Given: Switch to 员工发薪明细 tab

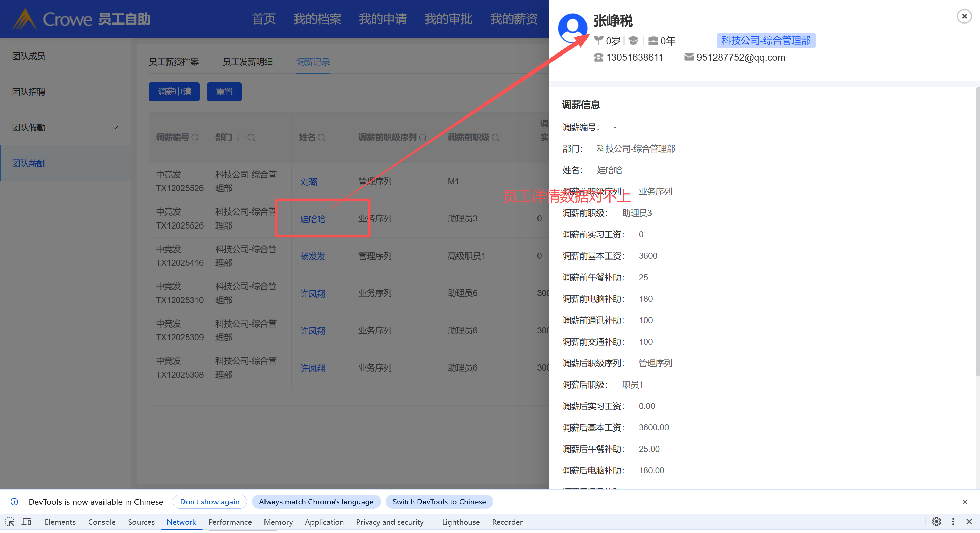Looking at the screenshot, I should pos(247,62).
